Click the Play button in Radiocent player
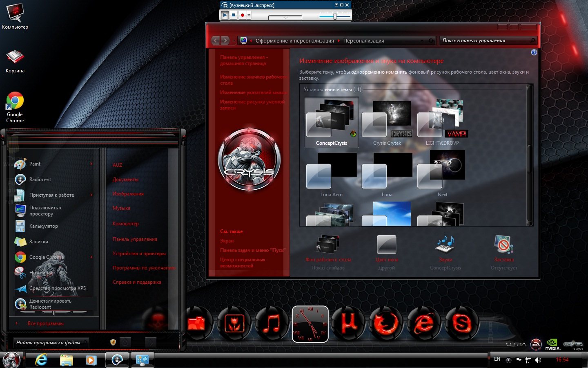The image size is (588, 368). coord(225,15)
